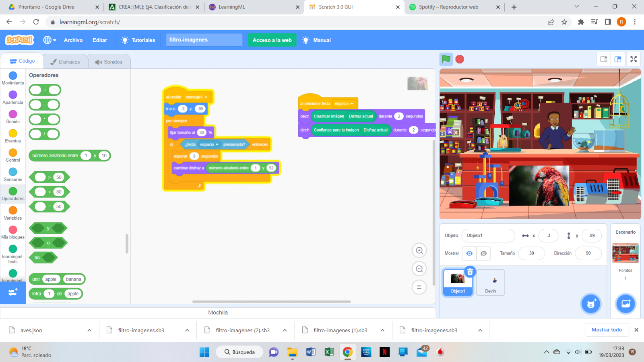644x362 pixels.
Task: Open Tutoriales
Action: pyautogui.click(x=138, y=40)
